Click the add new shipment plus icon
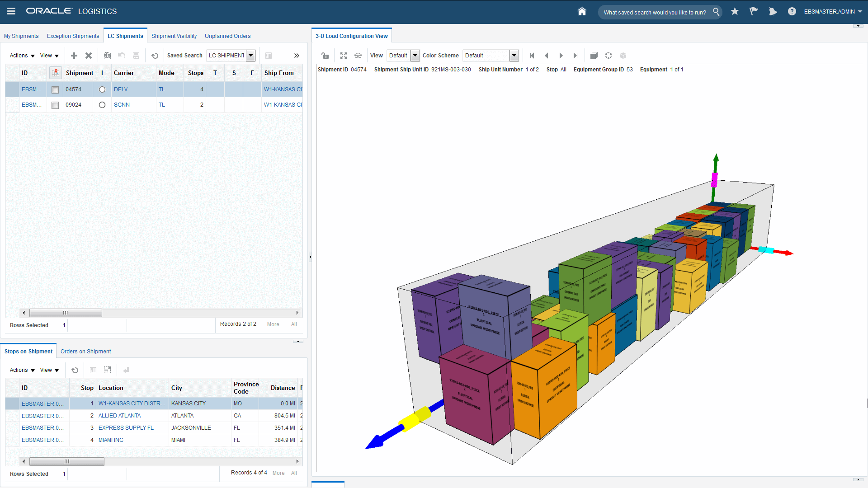868x488 pixels. click(74, 56)
